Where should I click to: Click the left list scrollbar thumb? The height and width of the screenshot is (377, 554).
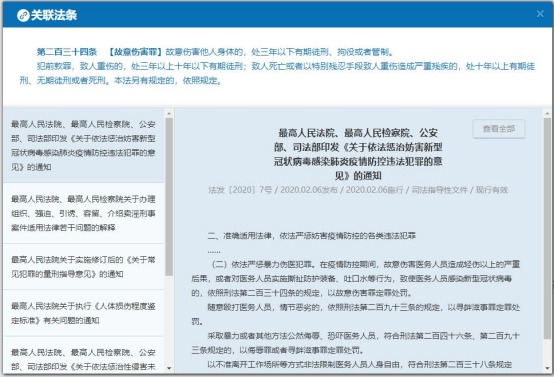point(169,196)
